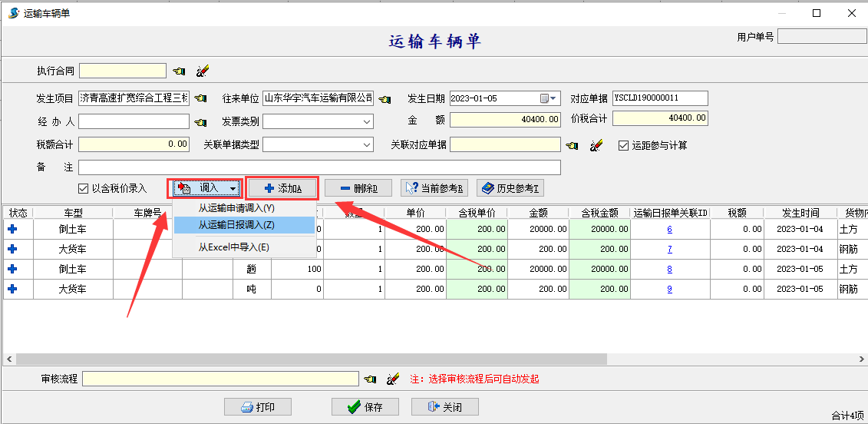
Task: Click plus icon in first 倒土车 row
Action: pos(12,229)
